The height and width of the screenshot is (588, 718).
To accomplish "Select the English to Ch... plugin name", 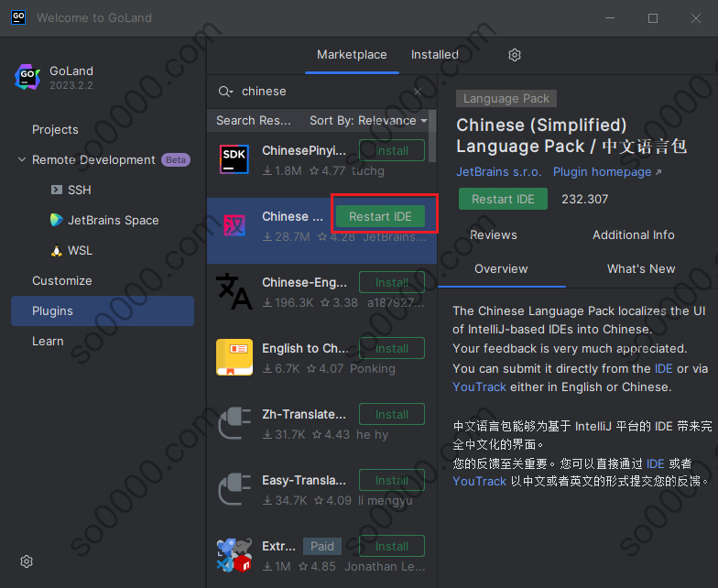I will click(x=306, y=348).
